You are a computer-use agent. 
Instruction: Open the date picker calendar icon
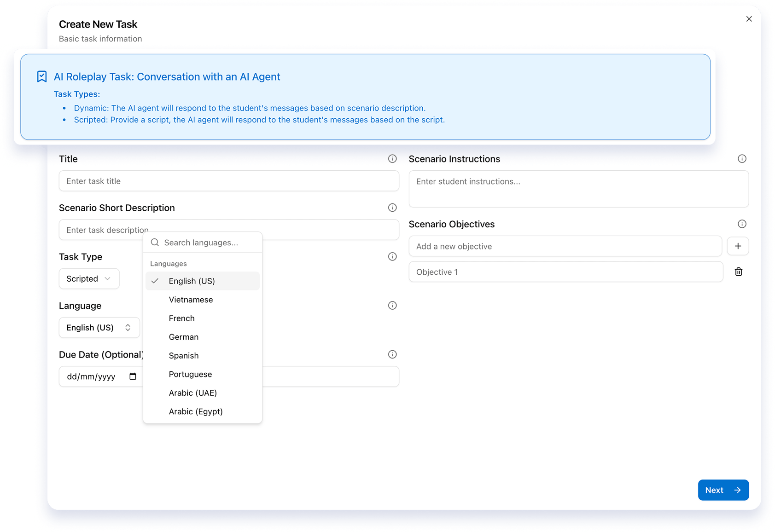coord(133,376)
